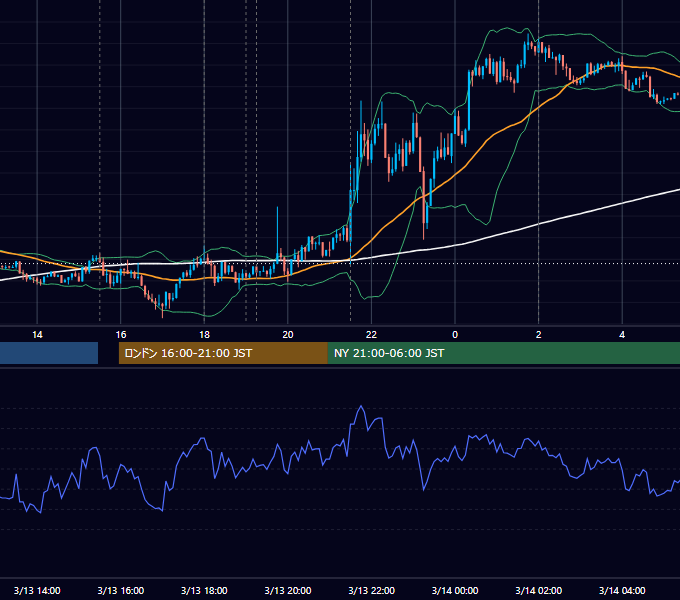Click the 3/13 16:00 date label
The width and height of the screenshot is (680, 600).
[x=121, y=590]
